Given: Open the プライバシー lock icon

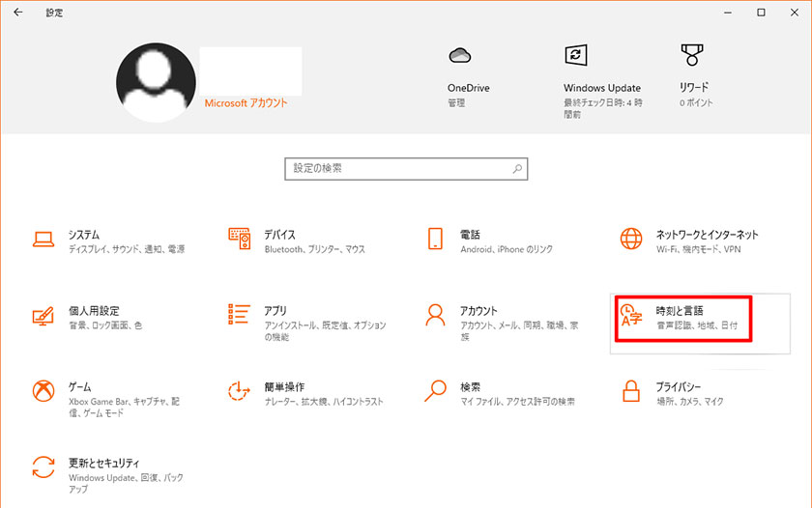Looking at the screenshot, I should (x=631, y=391).
